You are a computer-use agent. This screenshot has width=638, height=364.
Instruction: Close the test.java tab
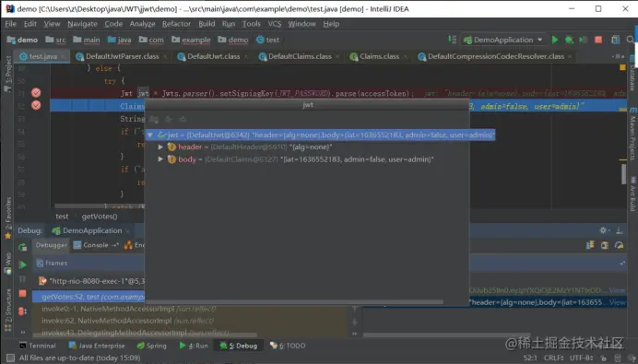pyautogui.click(x=64, y=56)
